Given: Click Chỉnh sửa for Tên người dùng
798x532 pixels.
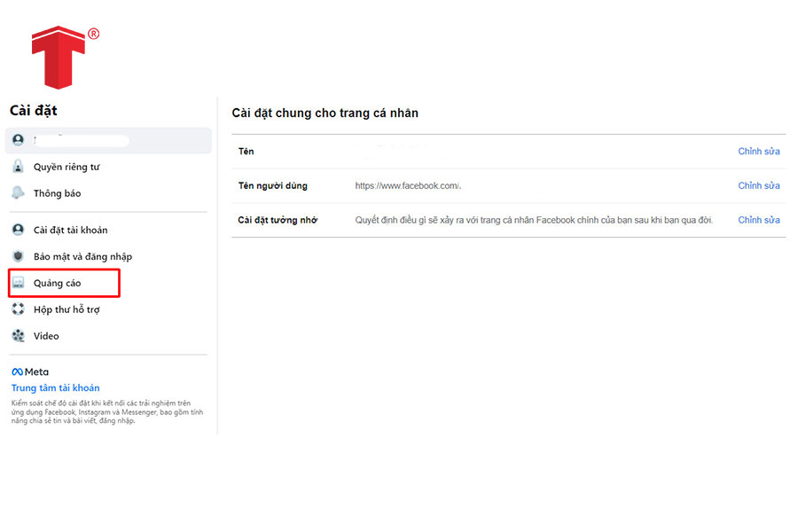Looking at the screenshot, I should tap(759, 186).
